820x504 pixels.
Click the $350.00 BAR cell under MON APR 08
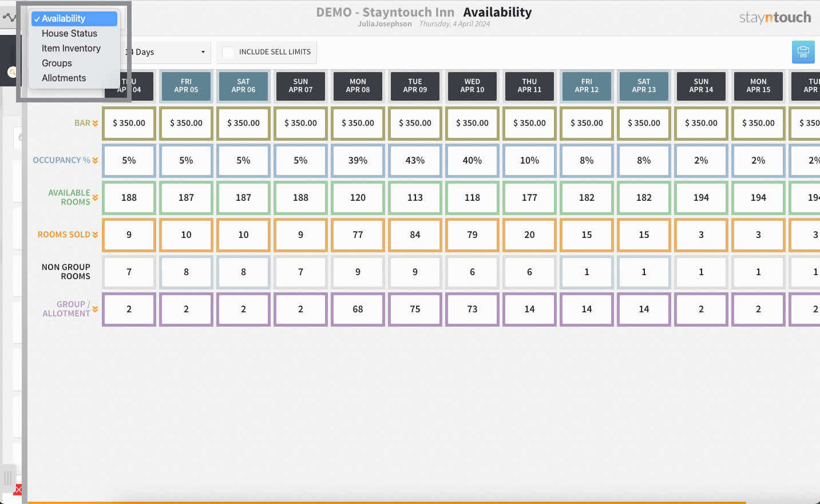tap(358, 123)
